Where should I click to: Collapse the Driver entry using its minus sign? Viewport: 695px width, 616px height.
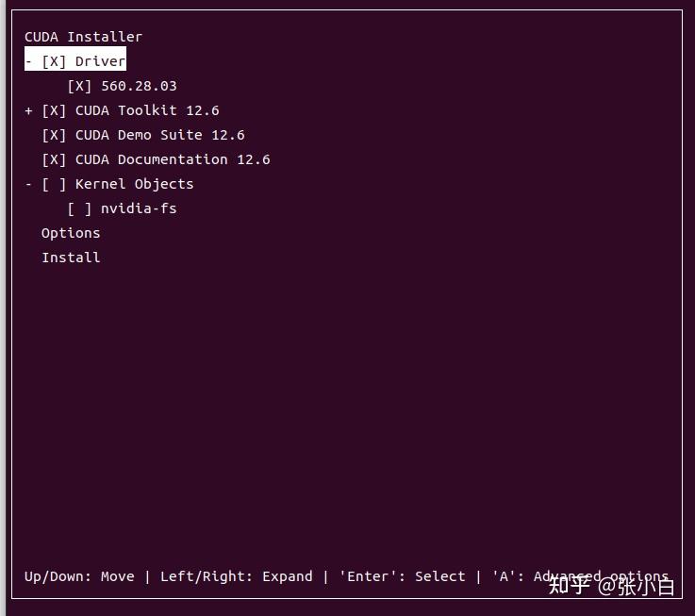[x=28, y=61]
